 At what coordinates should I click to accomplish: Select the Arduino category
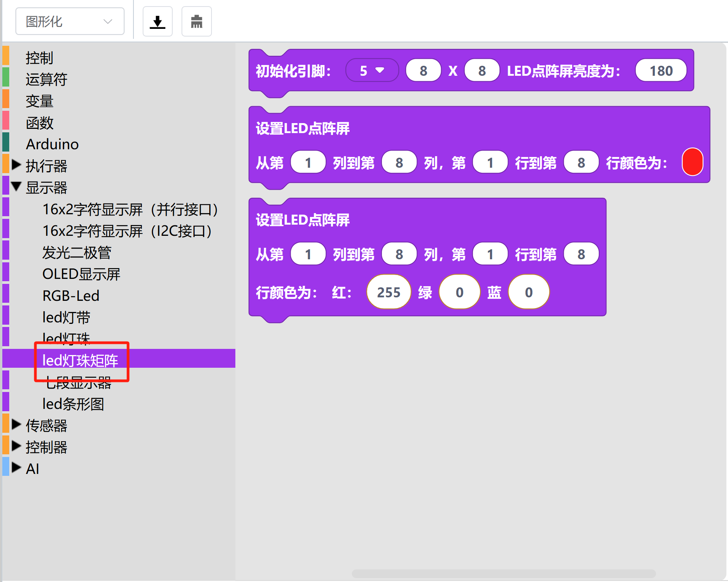click(x=52, y=144)
